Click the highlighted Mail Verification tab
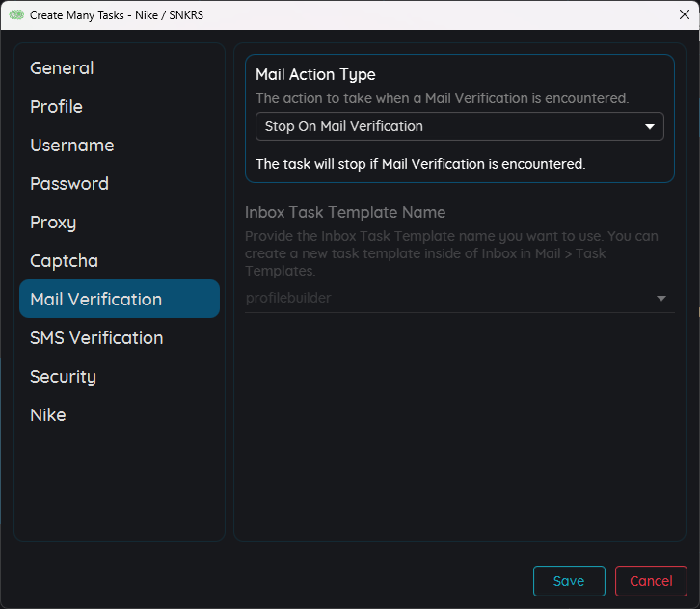The height and width of the screenshot is (609, 700). point(120,299)
